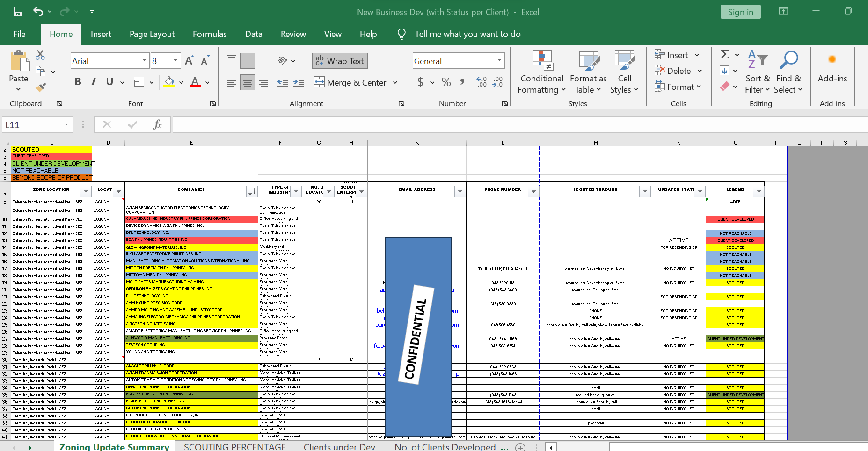The width and height of the screenshot is (868, 451).
Task: Open the EMAIL ADDRESS filter dropdown
Action: point(460,191)
